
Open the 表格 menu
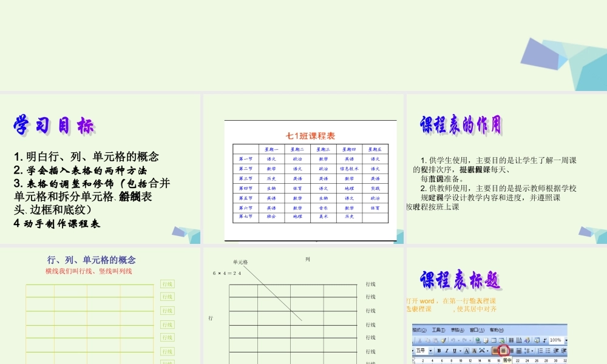457,330
